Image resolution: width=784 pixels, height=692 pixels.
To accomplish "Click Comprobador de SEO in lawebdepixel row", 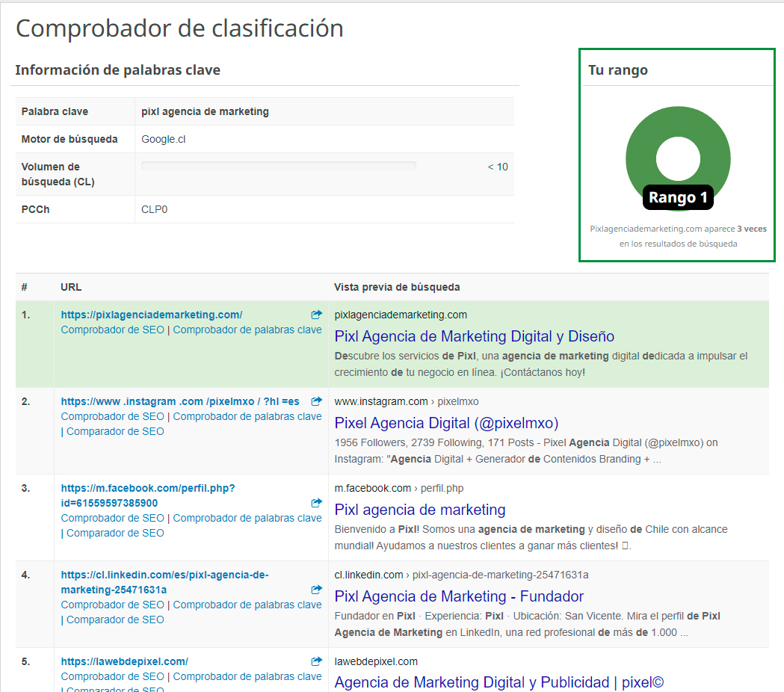I will 113,676.
